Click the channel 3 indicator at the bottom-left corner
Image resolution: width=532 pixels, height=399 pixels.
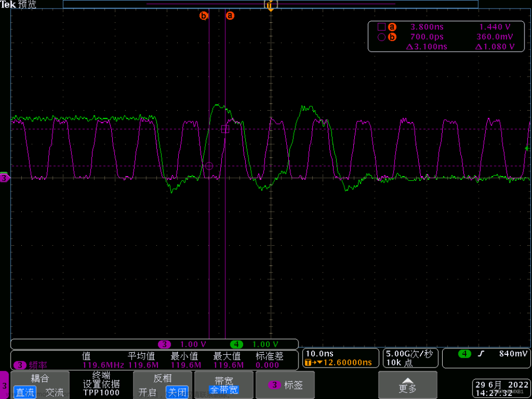pyautogui.click(x=4, y=385)
